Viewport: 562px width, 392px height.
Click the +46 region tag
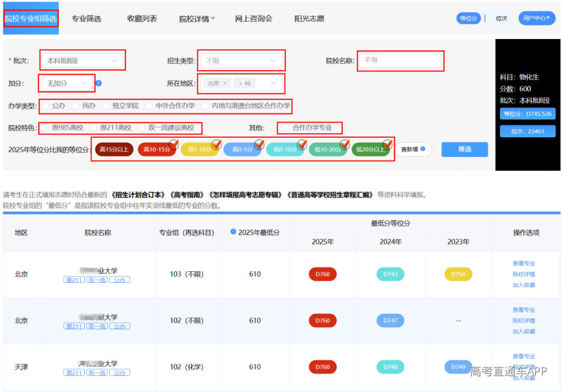click(x=245, y=83)
